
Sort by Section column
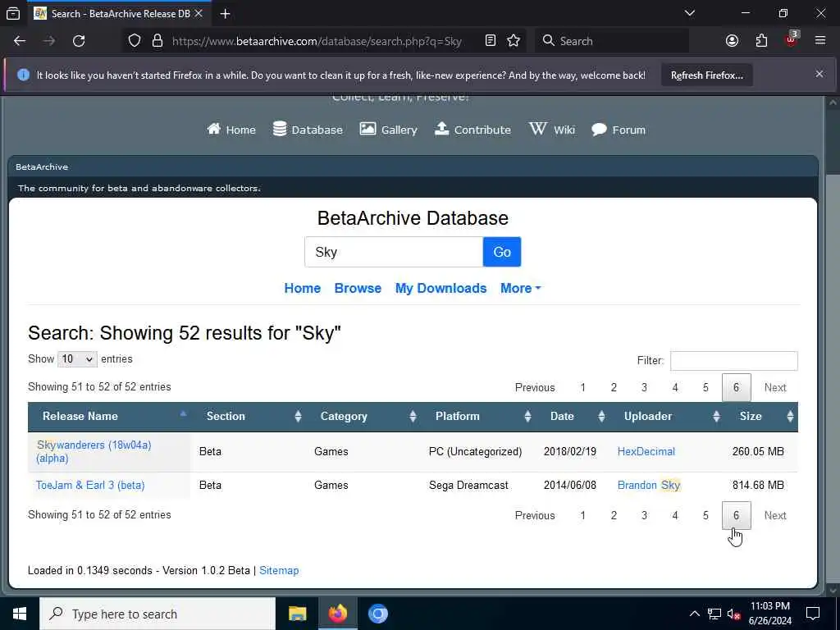(x=249, y=416)
